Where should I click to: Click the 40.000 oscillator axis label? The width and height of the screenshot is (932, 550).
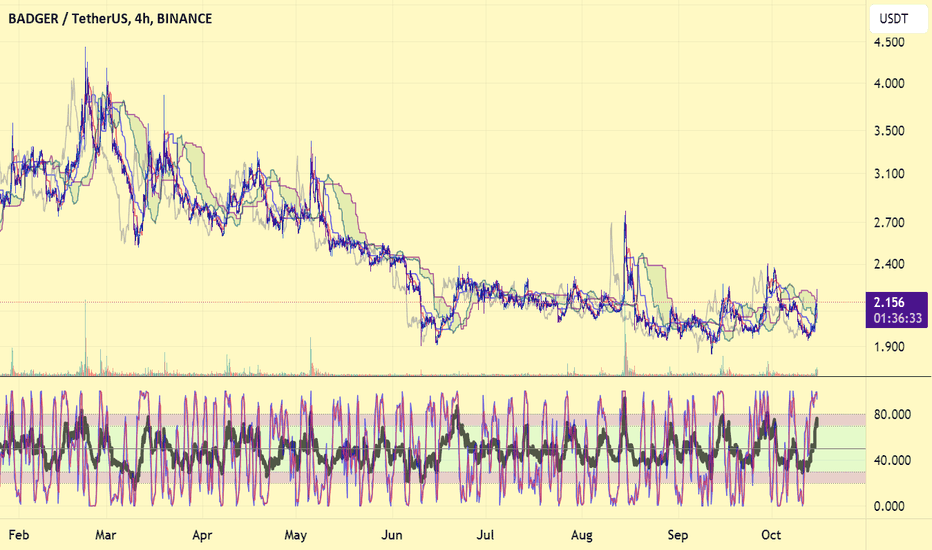(x=892, y=460)
